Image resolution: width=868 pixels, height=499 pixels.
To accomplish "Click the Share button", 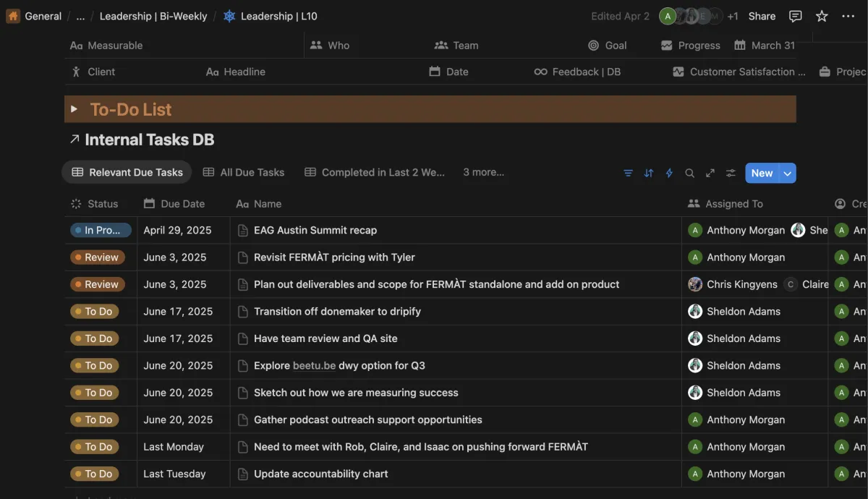I will pos(762,16).
